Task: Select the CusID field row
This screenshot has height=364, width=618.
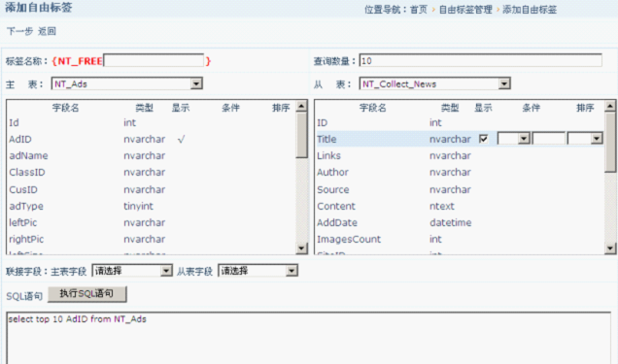Action: pyautogui.click(x=152, y=189)
